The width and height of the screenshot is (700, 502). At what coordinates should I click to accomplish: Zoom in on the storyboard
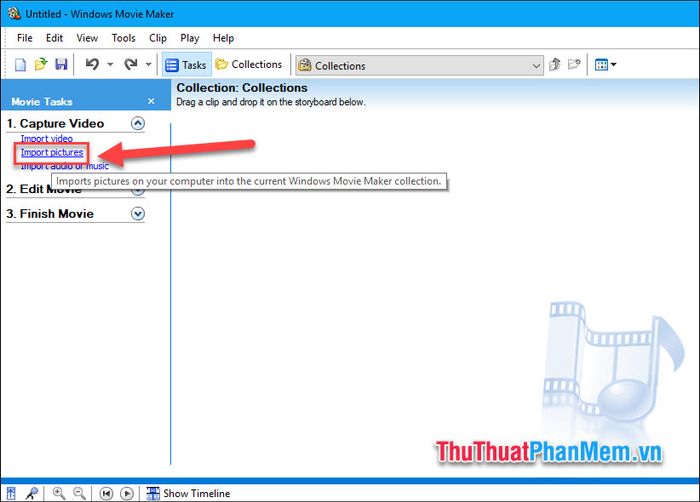pyautogui.click(x=59, y=493)
